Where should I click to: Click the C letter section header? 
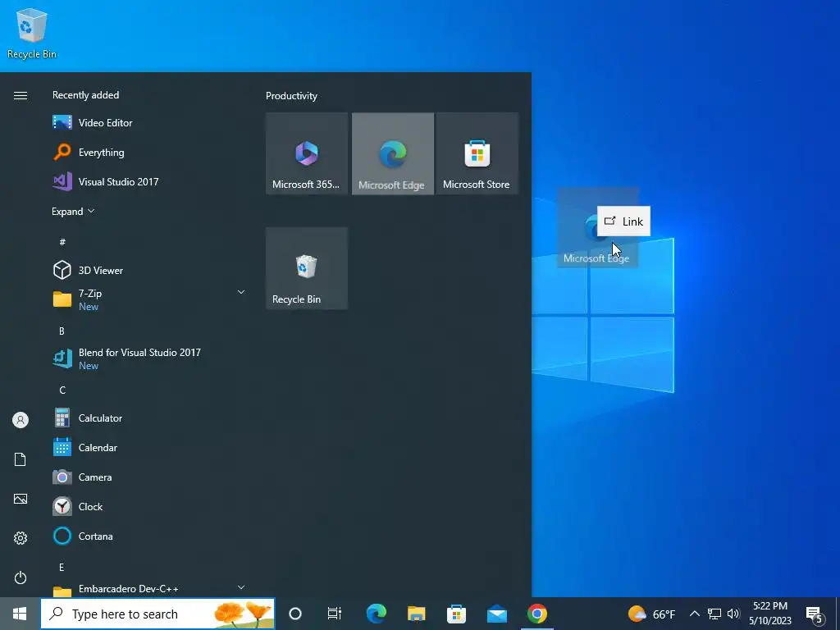tap(62, 390)
